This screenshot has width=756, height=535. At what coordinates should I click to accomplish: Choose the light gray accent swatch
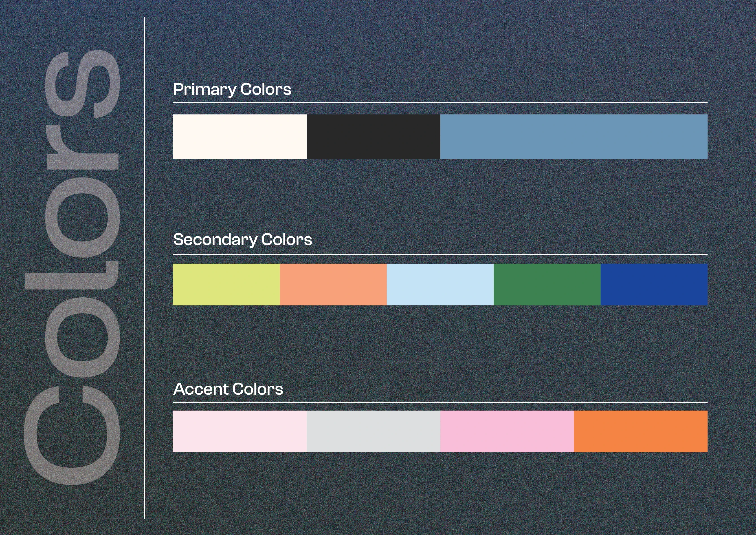[373, 431]
